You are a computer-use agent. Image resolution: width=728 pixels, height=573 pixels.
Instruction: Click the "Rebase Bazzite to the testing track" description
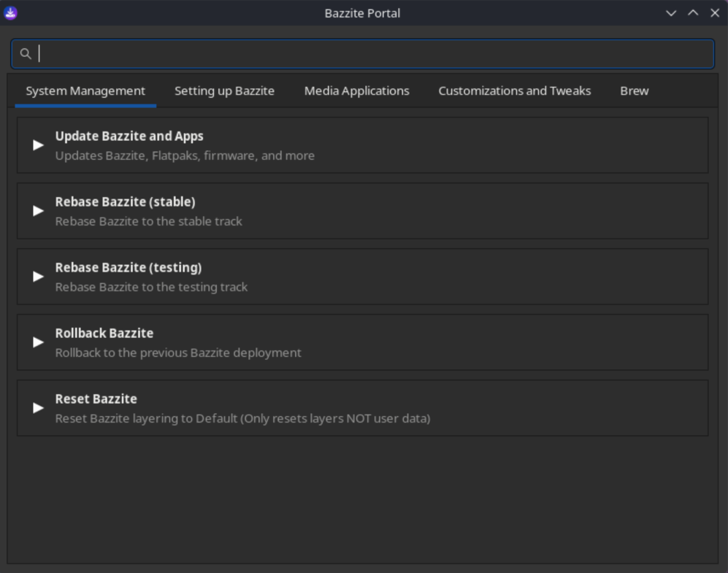[151, 288]
